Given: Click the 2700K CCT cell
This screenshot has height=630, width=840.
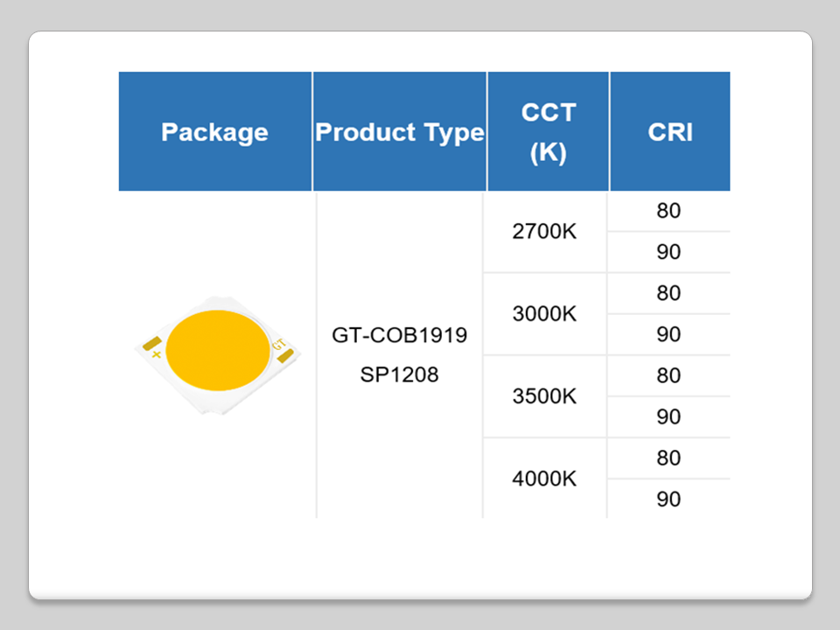Looking at the screenshot, I should tap(544, 233).
